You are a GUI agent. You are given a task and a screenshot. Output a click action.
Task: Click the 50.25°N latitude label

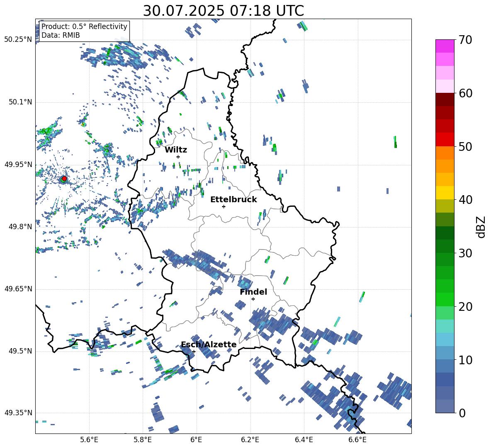pyautogui.click(x=18, y=40)
